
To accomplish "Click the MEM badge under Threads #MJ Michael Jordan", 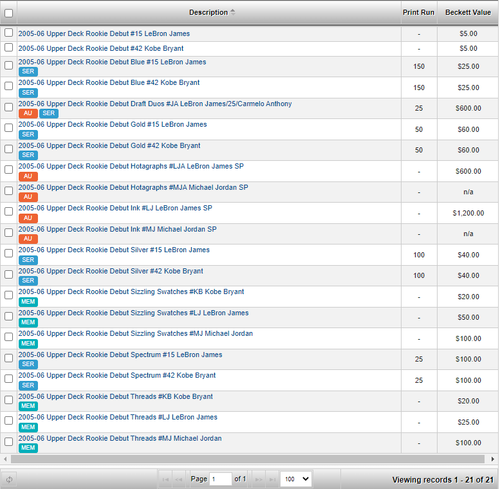I will [28, 448].
